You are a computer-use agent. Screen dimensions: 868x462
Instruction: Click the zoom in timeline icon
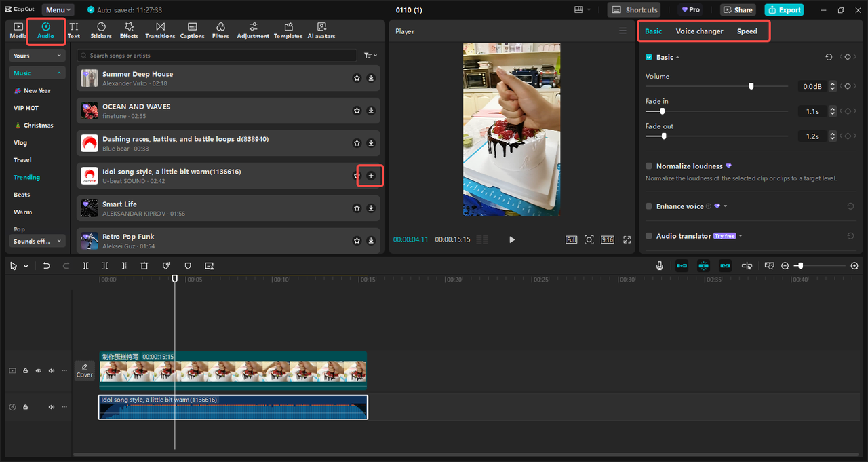(854, 266)
